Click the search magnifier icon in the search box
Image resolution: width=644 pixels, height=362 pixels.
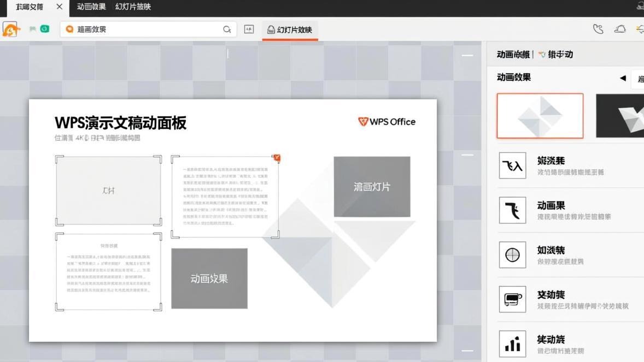coord(227,29)
